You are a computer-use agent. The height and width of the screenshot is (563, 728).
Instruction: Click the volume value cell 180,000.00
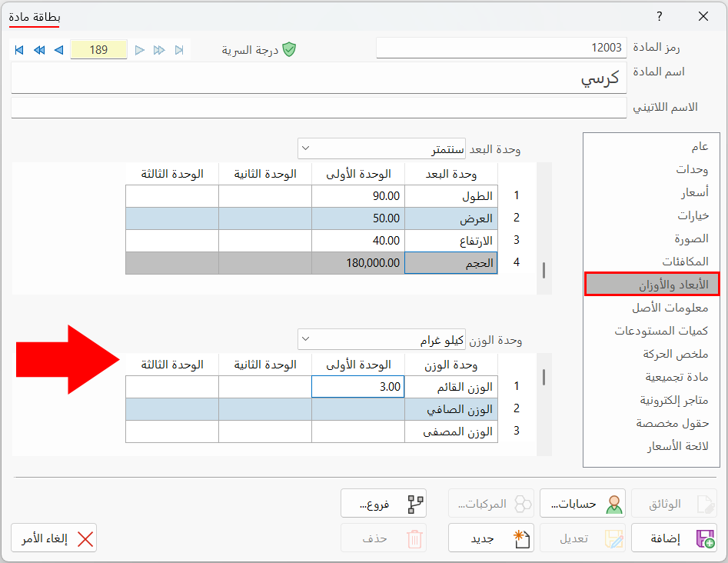[358, 263]
